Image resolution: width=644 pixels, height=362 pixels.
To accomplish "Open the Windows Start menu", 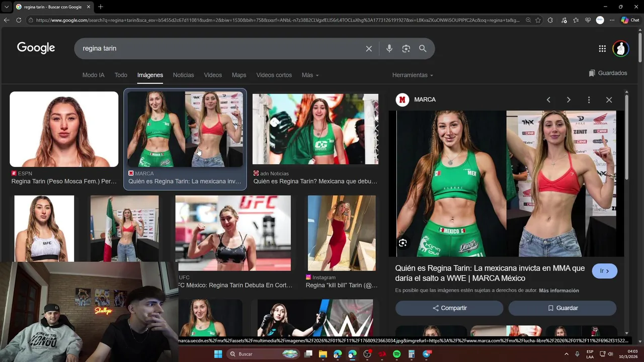I will [218, 354].
